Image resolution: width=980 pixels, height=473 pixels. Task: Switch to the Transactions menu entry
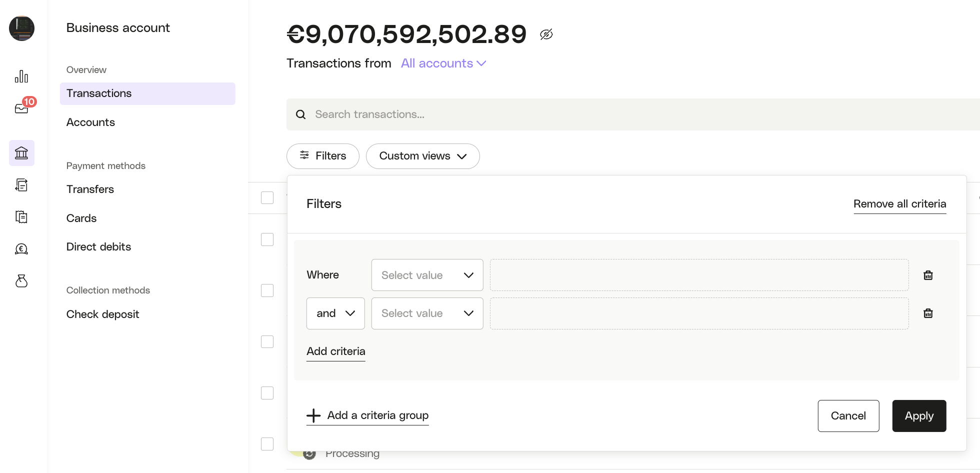pyautogui.click(x=98, y=93)
